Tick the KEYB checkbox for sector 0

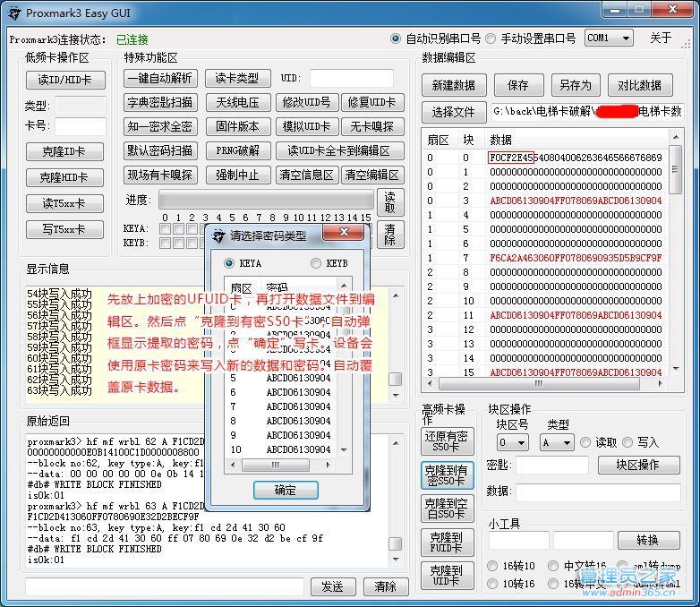[x=166, y=243]
